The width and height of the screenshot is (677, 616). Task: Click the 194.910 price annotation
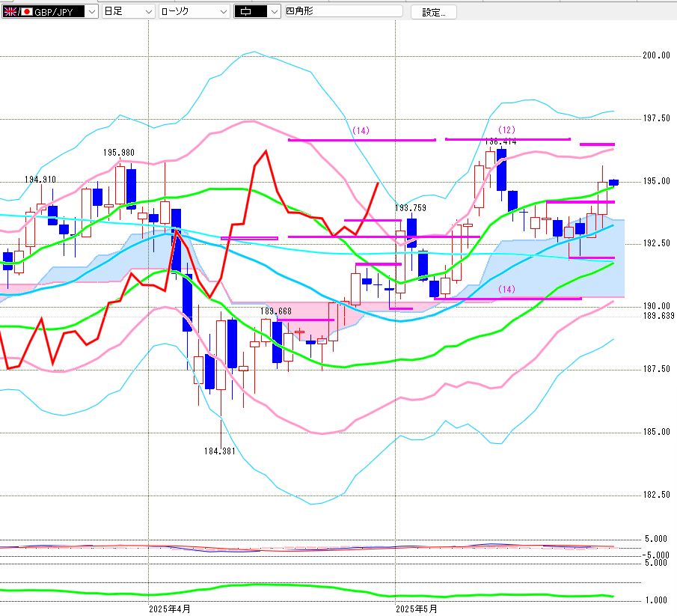40,180
